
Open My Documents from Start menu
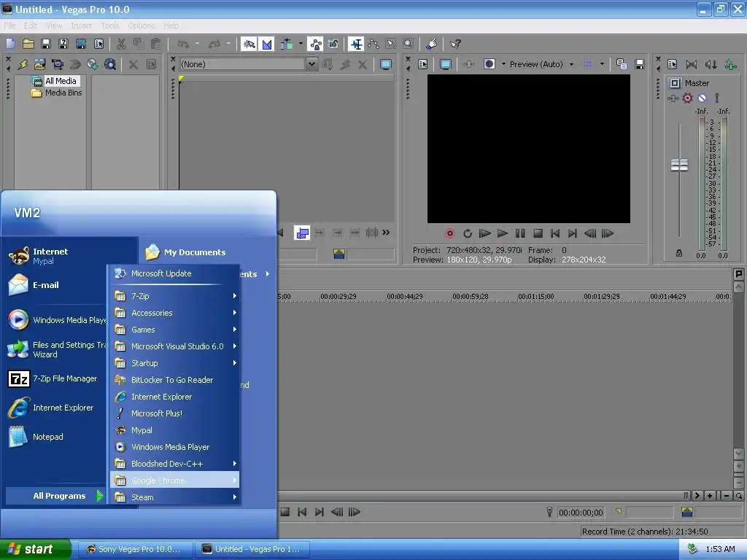coord(187,252)
